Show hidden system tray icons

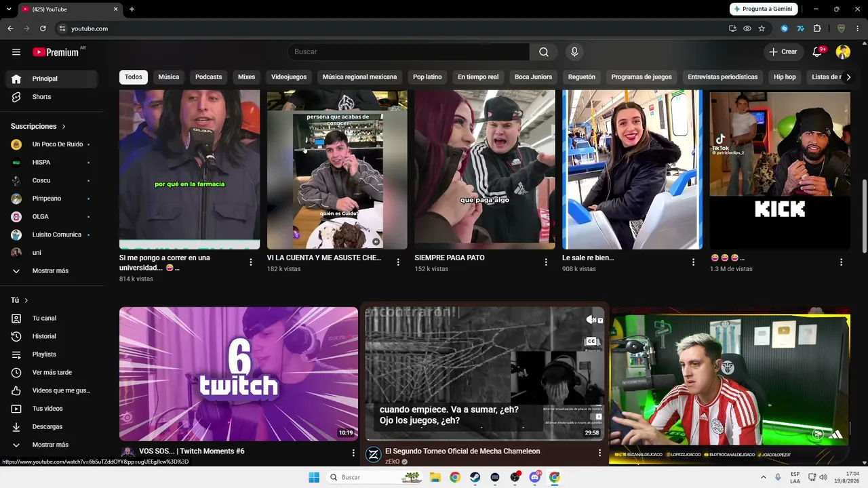tap(764, 477)
